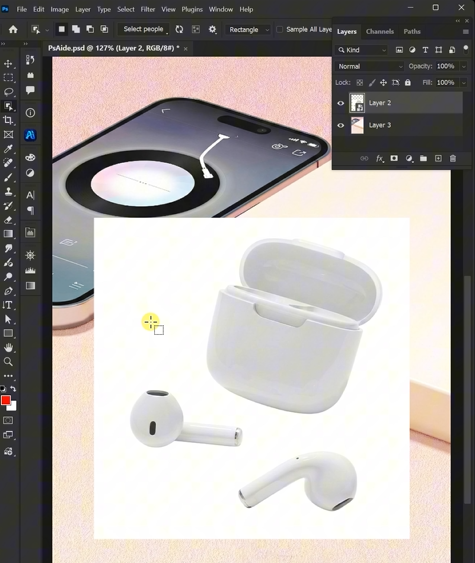The width and height of the screenshot is (475, 563).
Task: Select the Zoom tool
Action: [x=8, y=362]
